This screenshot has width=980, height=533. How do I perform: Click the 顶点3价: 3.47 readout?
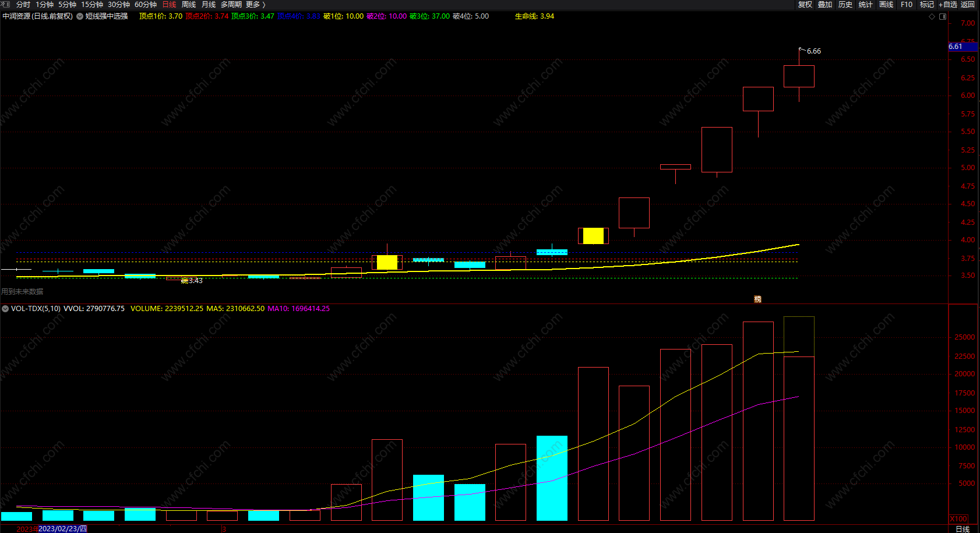tap(253, 16)
